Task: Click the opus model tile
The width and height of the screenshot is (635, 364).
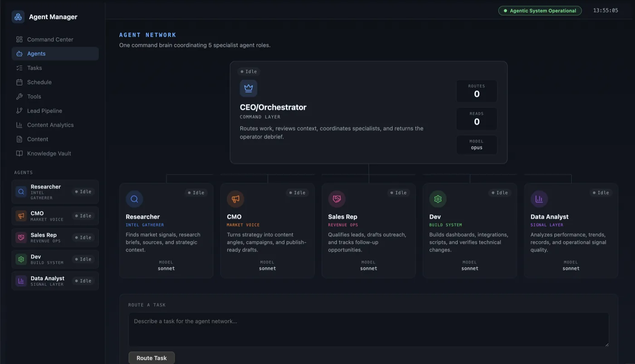Action: 477,145
